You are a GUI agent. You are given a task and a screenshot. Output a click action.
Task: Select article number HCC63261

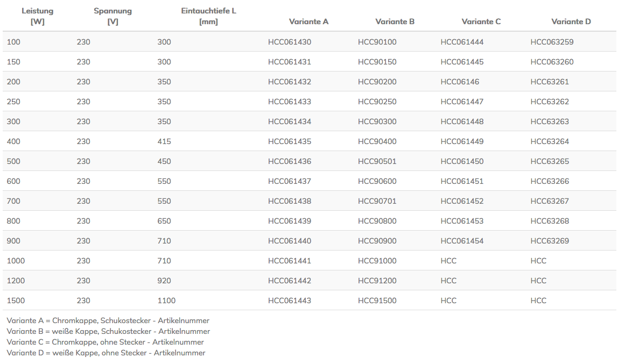550,82
